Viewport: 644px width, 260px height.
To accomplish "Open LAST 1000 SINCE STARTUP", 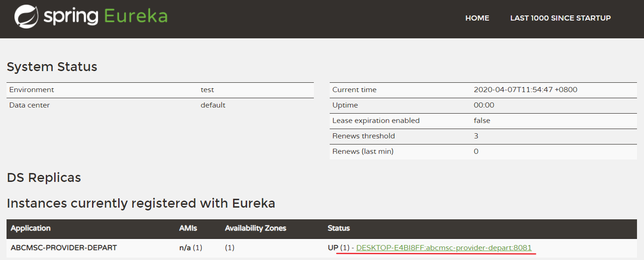I will tap(560, 18).
